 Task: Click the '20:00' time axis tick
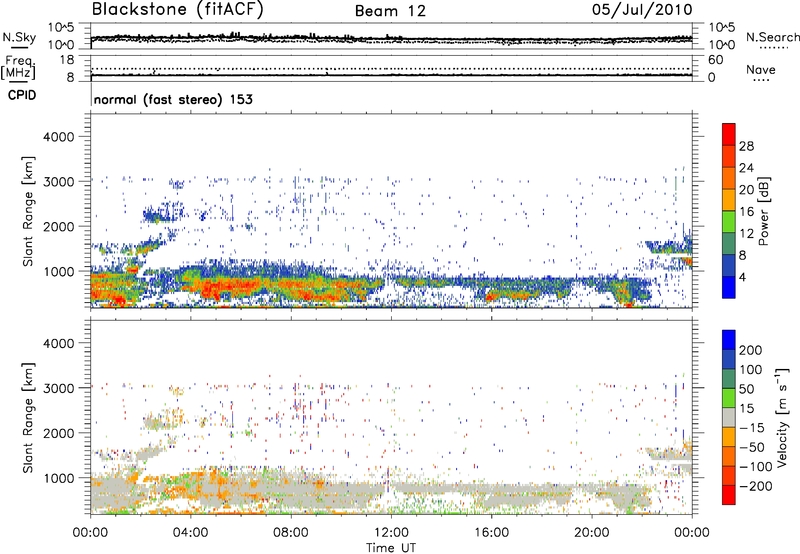[591, 533]
